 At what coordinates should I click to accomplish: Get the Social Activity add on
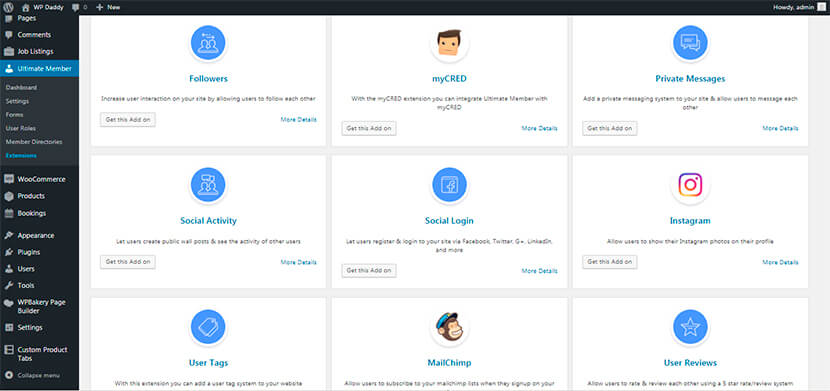[128, 262]
